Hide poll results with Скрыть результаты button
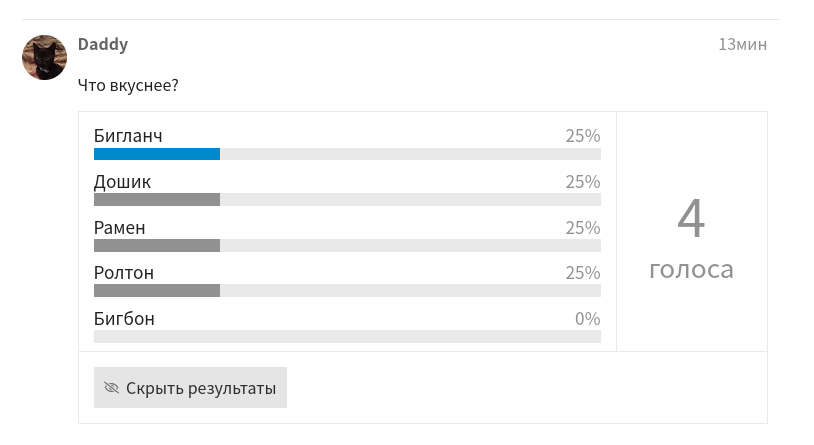 click(191, 387)
